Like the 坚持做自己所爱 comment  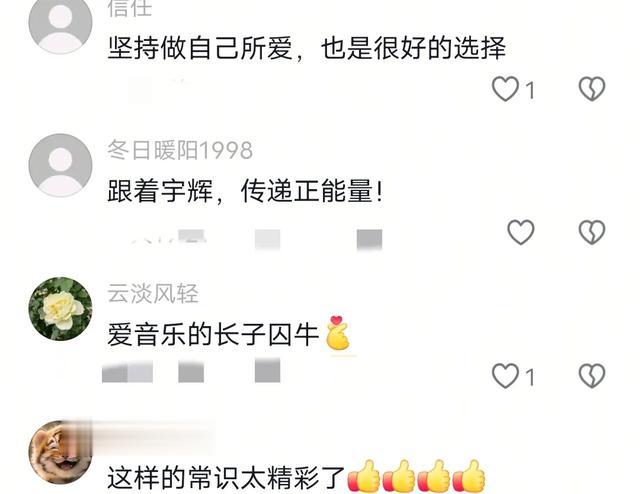(506, 89)
